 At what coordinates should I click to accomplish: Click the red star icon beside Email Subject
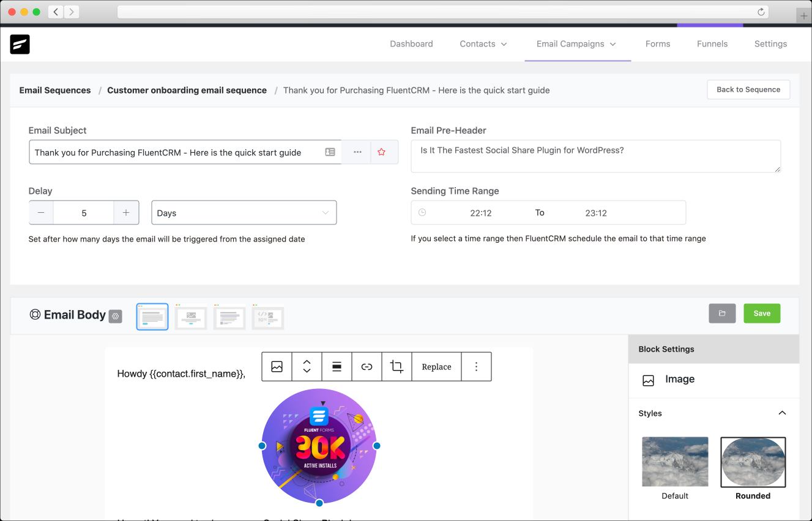pyautogui.click(x=382, y=152)
